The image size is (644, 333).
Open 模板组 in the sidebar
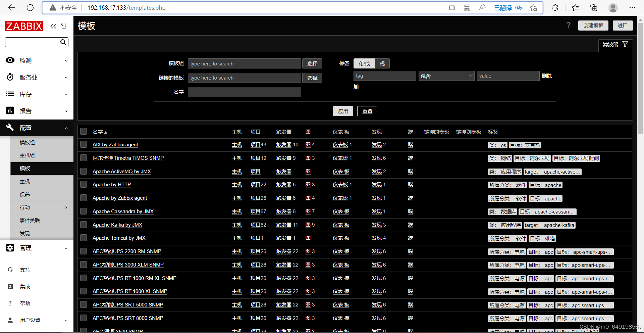click(42, 142)
